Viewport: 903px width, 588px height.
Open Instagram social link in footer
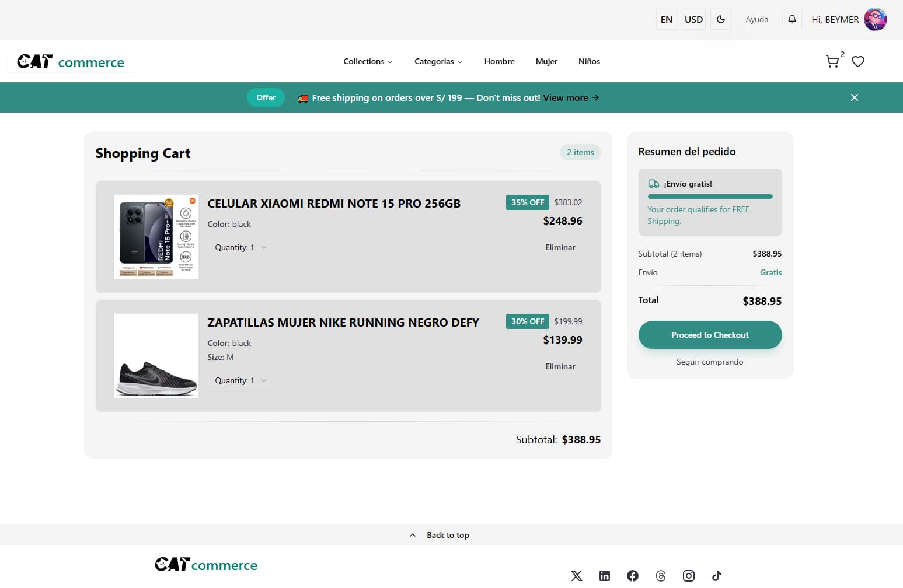click(x=689, y=576)
